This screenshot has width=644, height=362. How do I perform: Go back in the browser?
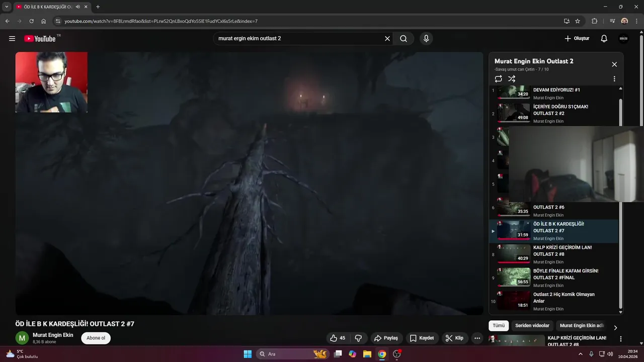(7, 21)
